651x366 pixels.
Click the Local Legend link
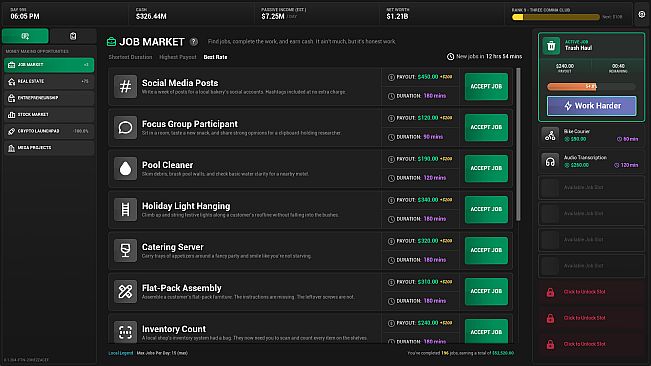pyautogui.click(x=121, y=353)
